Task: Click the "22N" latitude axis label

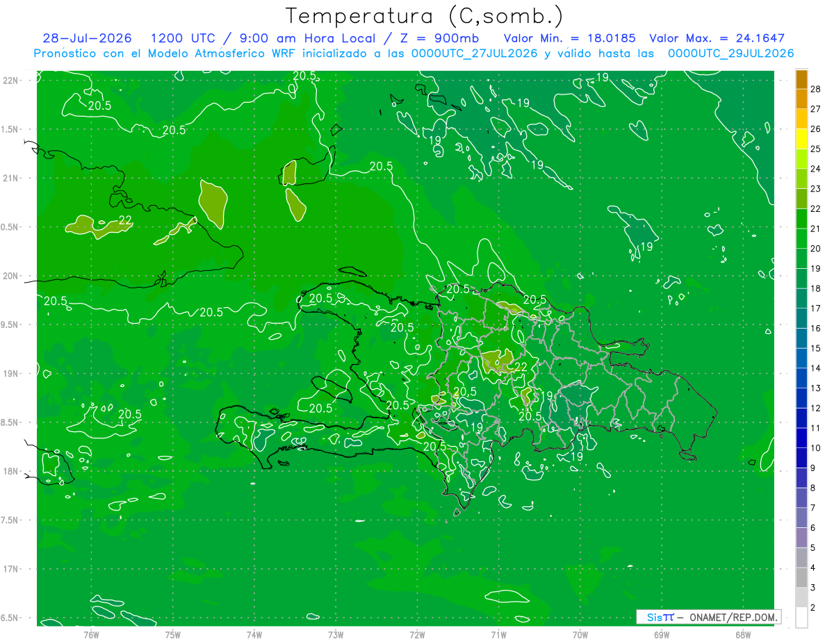Action: pos(12,81)
